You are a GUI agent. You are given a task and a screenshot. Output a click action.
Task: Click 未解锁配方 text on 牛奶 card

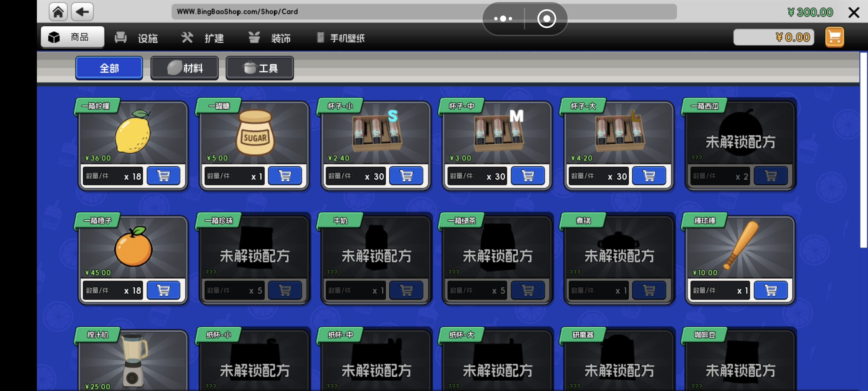[x=376, y=256]
